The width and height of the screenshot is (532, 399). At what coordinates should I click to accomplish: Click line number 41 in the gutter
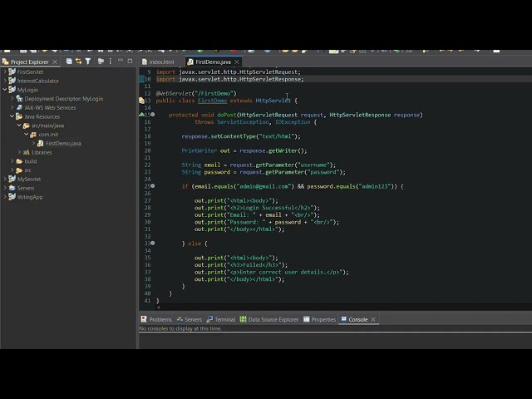tap(147, 301)
